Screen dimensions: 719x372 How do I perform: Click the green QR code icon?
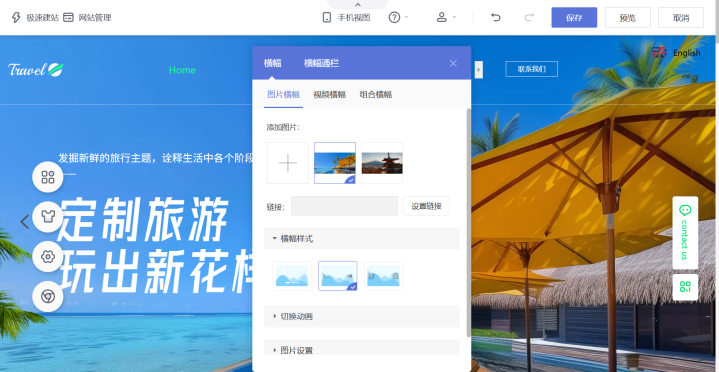[x=685, y=287]
